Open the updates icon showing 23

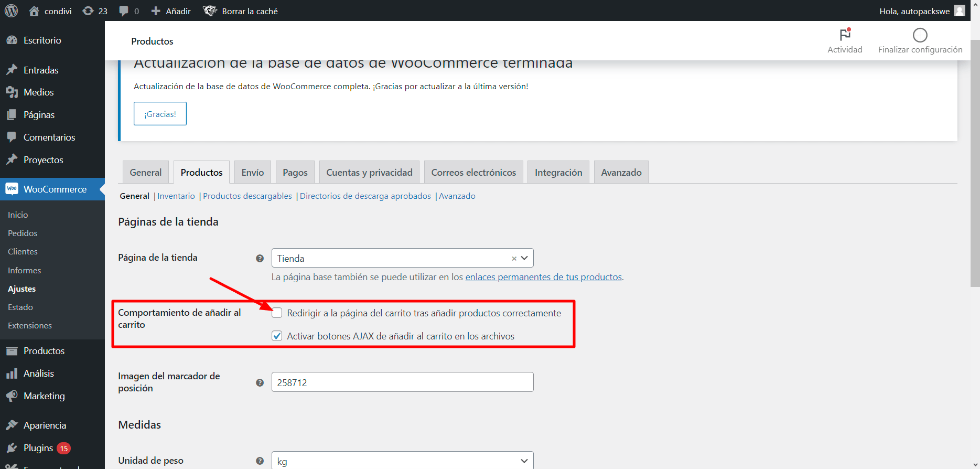point(88,11)
